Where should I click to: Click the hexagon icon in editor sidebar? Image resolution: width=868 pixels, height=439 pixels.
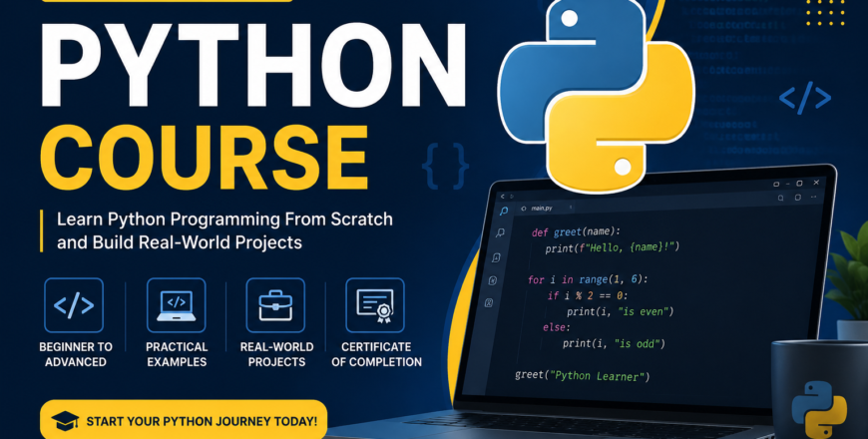[493, 280]
